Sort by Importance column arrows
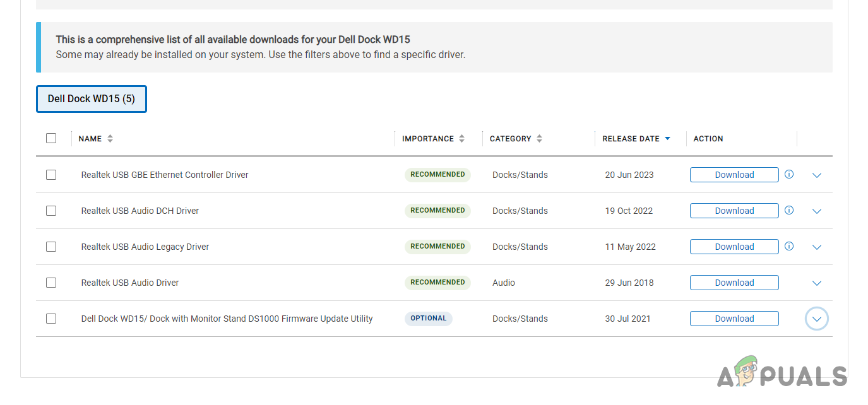 pyautogui.click(x=461, y=139)
